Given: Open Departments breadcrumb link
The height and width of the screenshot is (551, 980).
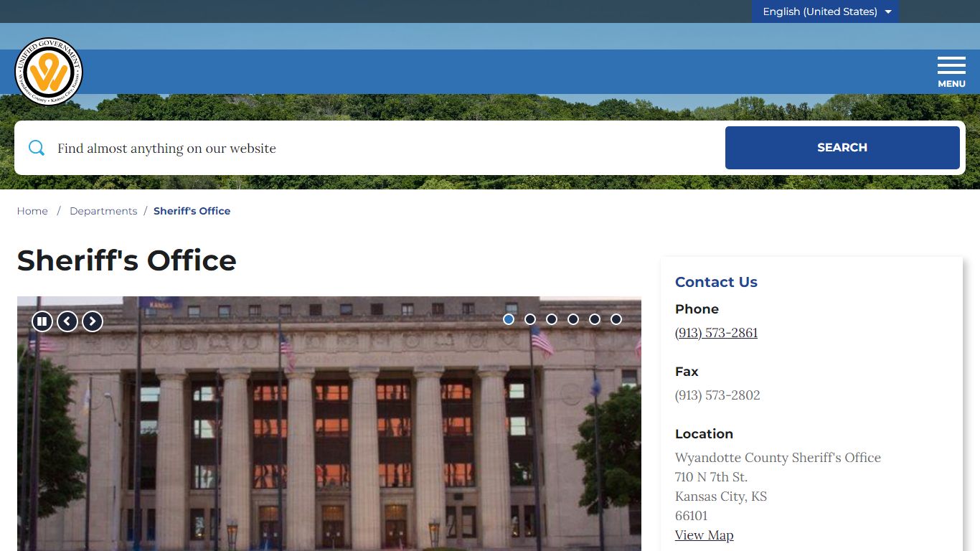Looking at the screenshot, I should [x=103, y=211].
